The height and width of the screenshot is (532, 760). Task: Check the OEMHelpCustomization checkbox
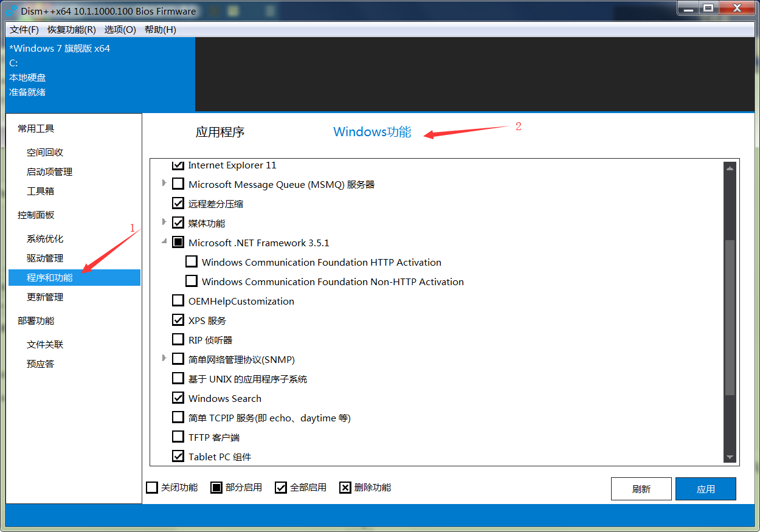(x=178, y=301)
